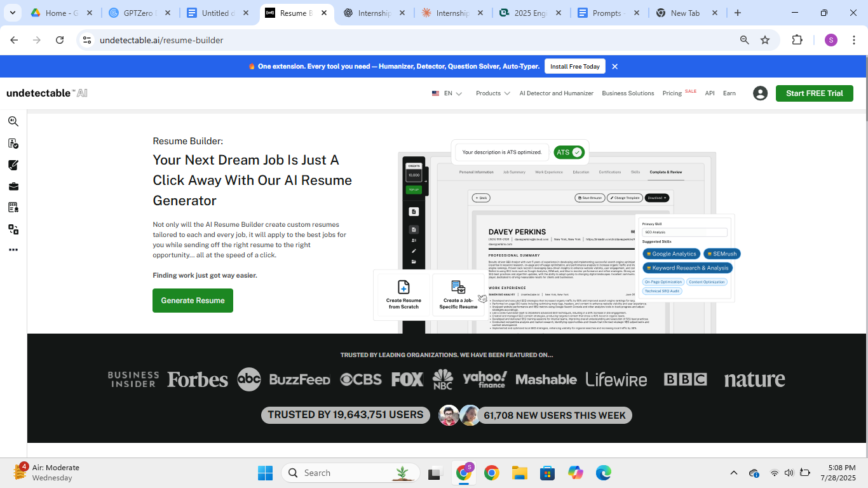
Task: Open the Chrome profile avatar S
Action: click(831, 40)
